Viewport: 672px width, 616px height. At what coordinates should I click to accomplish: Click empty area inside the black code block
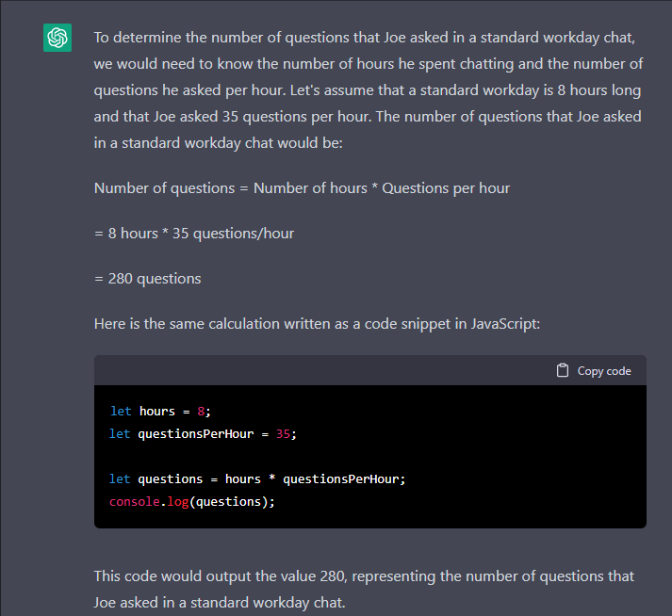[515, 456]
